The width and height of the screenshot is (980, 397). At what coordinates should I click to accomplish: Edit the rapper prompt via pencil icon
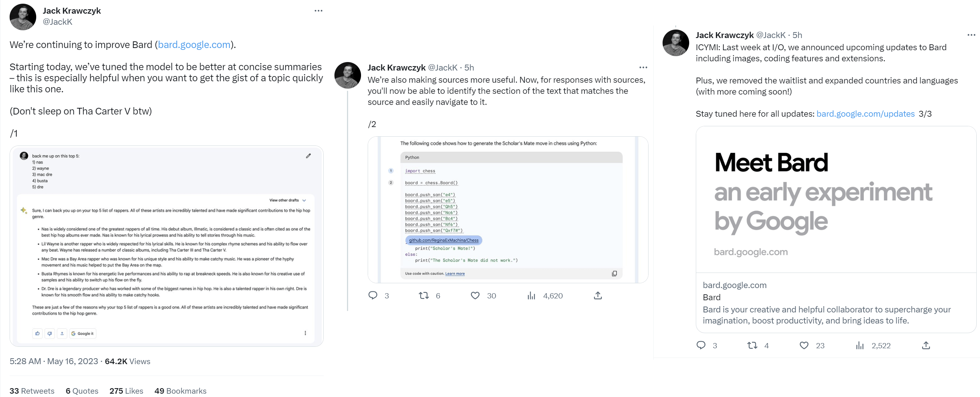(x=308, y=155)
